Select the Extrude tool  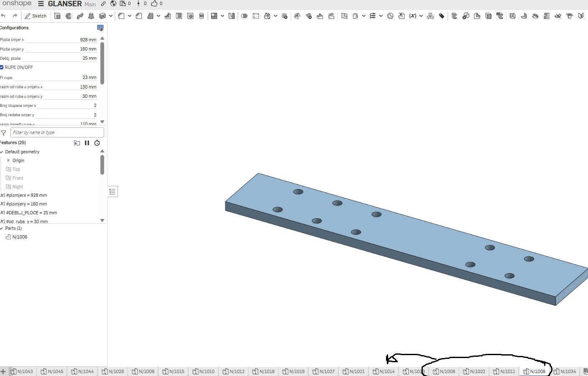[57, 16]
